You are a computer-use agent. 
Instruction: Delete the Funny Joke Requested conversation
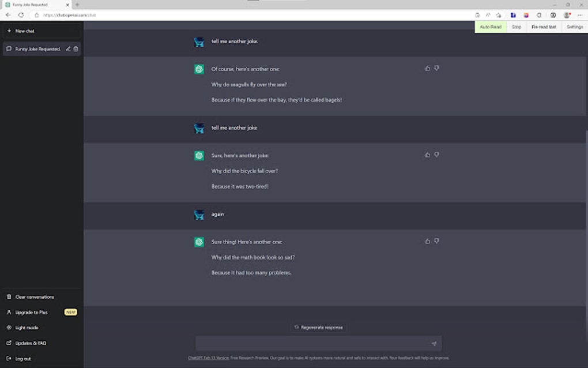(76, 49)
